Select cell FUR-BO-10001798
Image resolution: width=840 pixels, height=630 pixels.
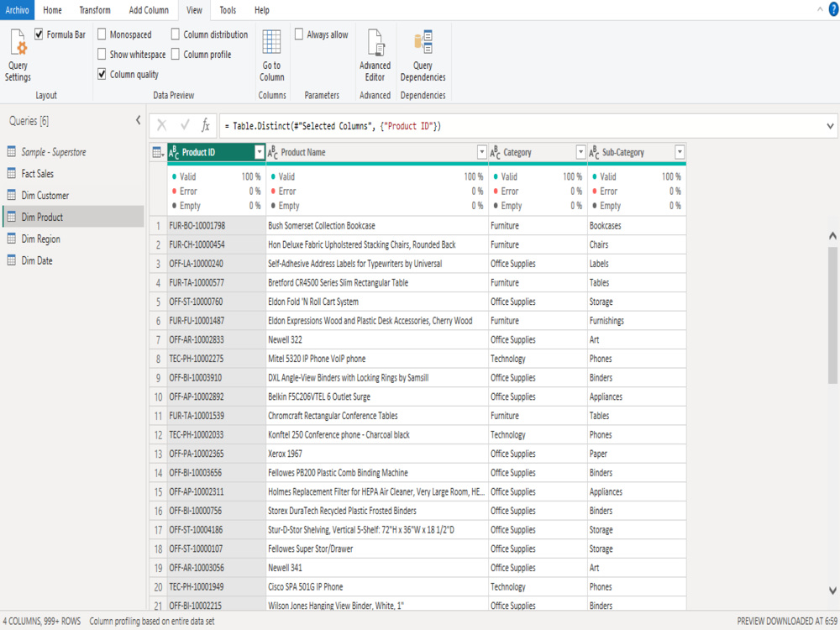click(217, 226)
